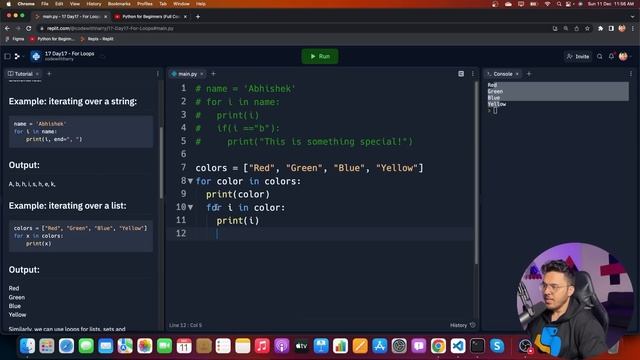Viewport: 640px width, 360px height.
Task: Open Replit account avatar menu
Action: coord(623,56)
